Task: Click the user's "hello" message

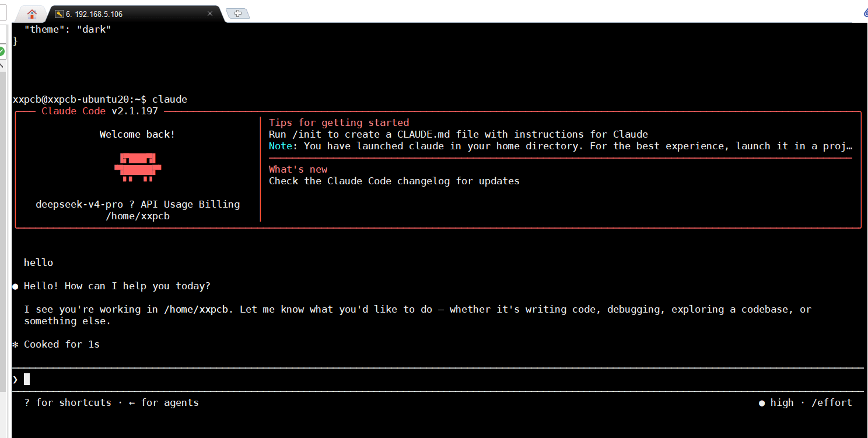Action: 38,262
